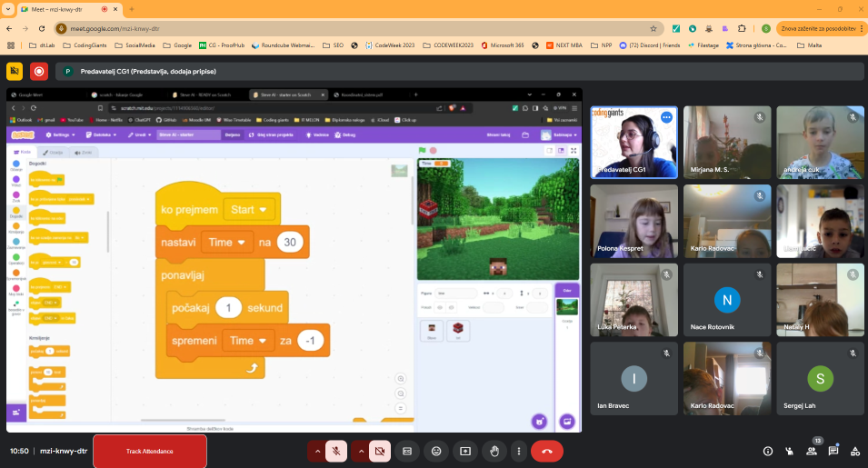The height and width of the screenshot is (468, 868).
Task: Open the chat panel icon
Action: click(x=832, y=451)
